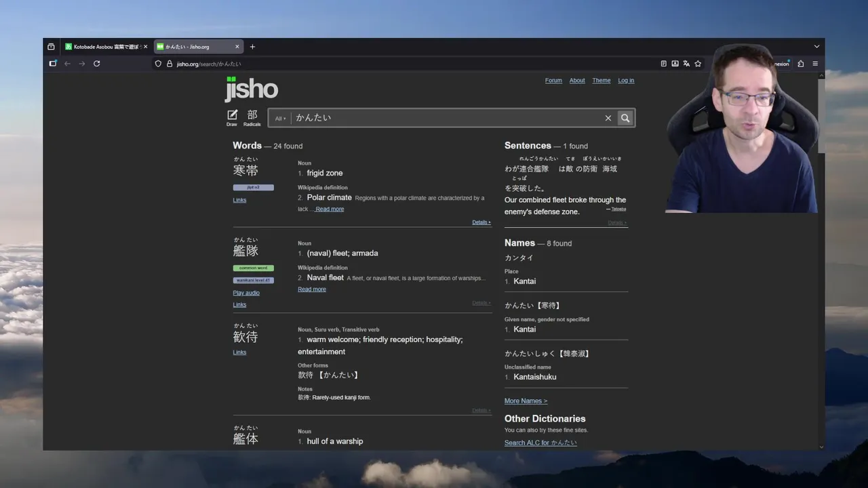Open the browser hamburger menu
Viewport: 868px width, 488px height.
(815, 64)
